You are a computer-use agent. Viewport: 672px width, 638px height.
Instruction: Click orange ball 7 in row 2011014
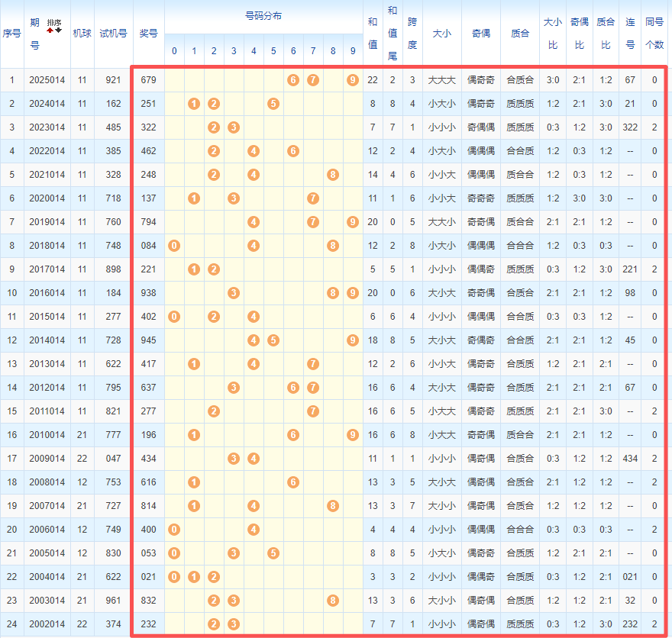click(313, 411)
